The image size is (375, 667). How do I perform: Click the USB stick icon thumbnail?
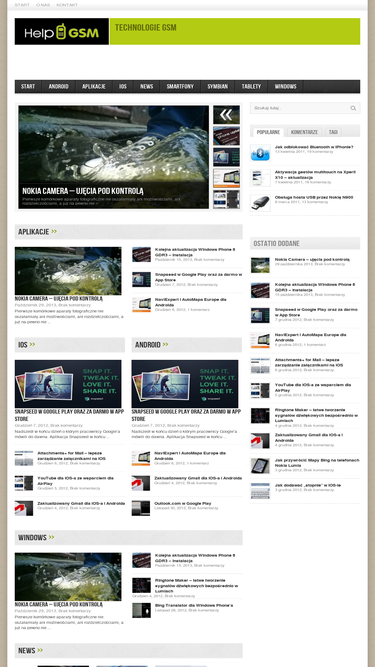pyautogui.click(x=260, y=203)
